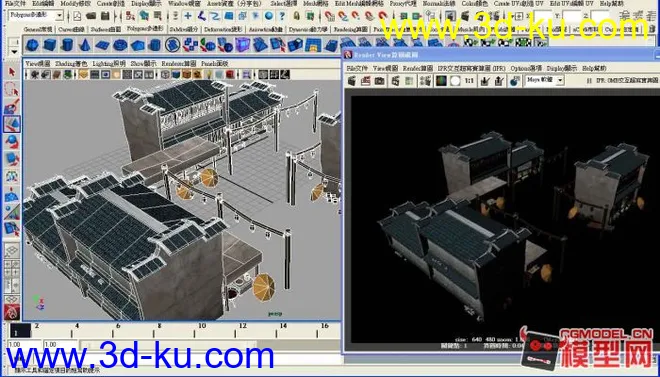Screen dimensions: 660x377
Task: Create a polygon torus from the shelf
Action: 120,45
